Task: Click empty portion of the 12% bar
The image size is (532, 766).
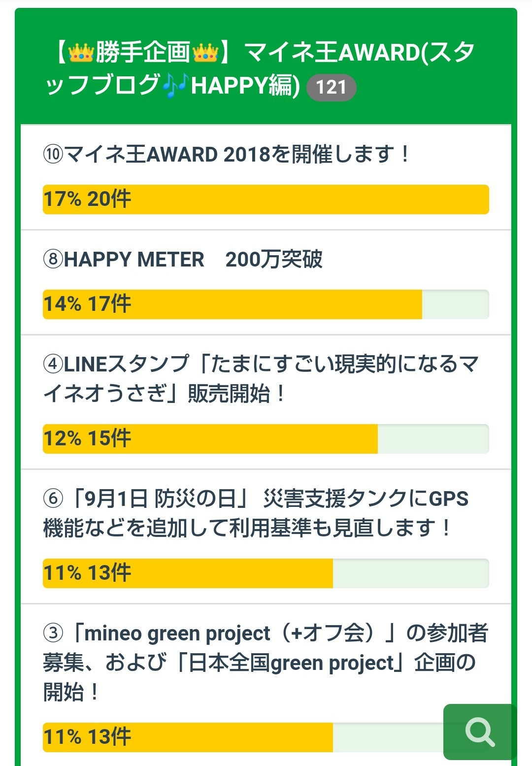Action: (433, 439)
